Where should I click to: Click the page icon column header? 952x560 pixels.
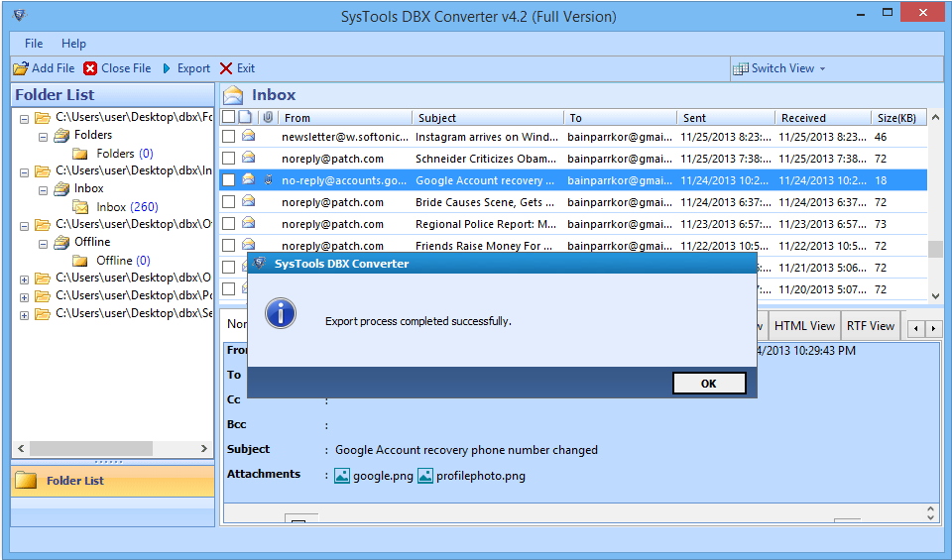click(x=245, y=117)
